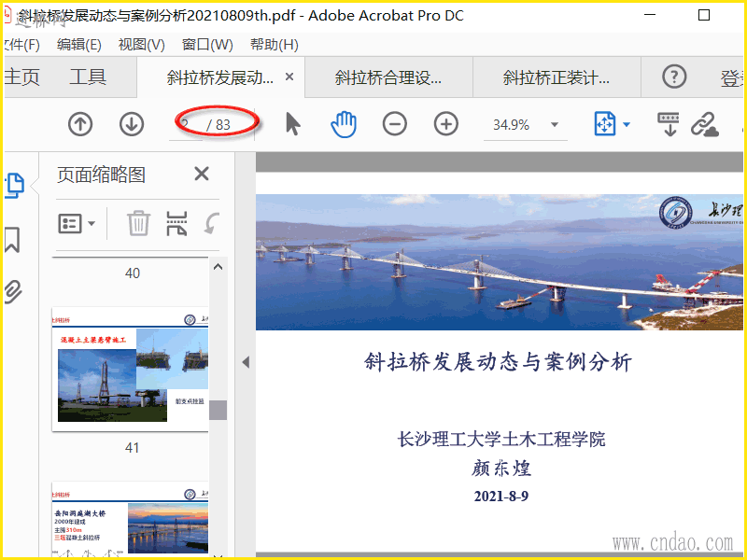Click the 页面缩略图 panel title

102,175
